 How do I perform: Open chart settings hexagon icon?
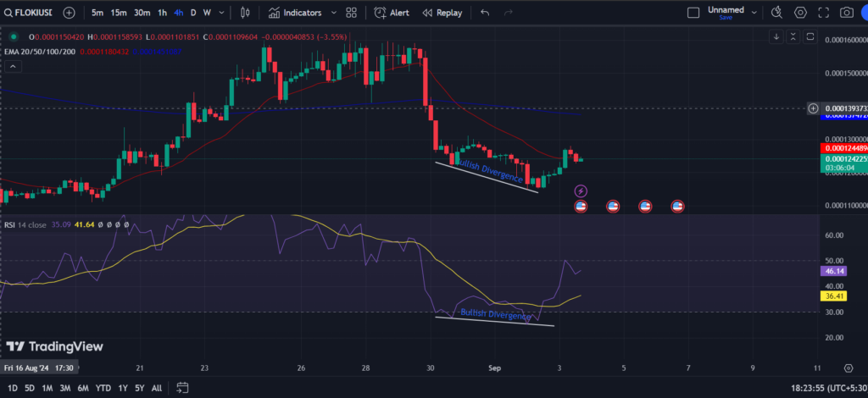(800, 12)
